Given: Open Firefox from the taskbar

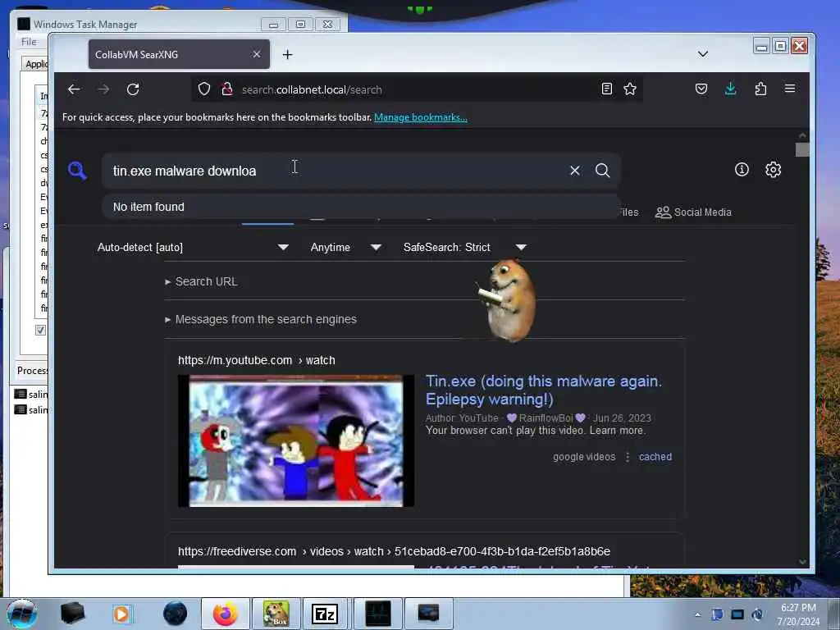Looking at the screenshot, I should [x=226, y=614].
